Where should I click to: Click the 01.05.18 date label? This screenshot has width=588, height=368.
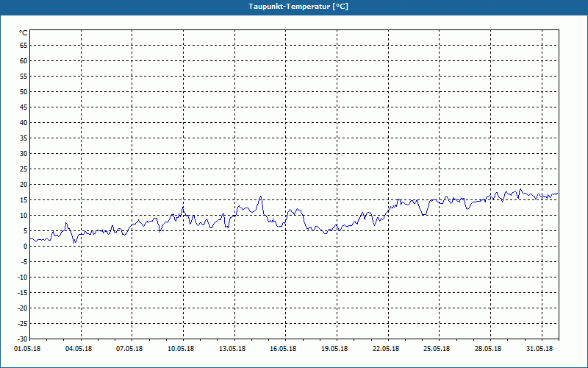coord(27,349)
